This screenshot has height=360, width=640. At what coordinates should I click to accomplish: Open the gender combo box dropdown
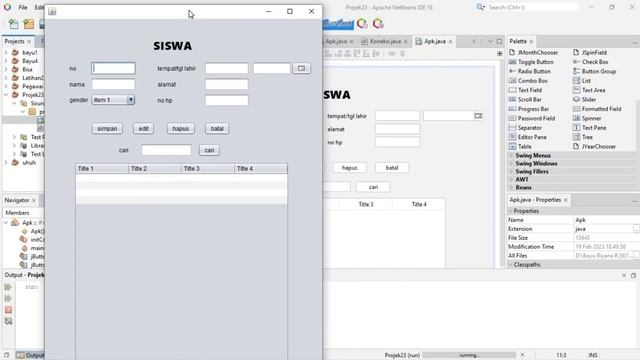click(x=131, y=100)
